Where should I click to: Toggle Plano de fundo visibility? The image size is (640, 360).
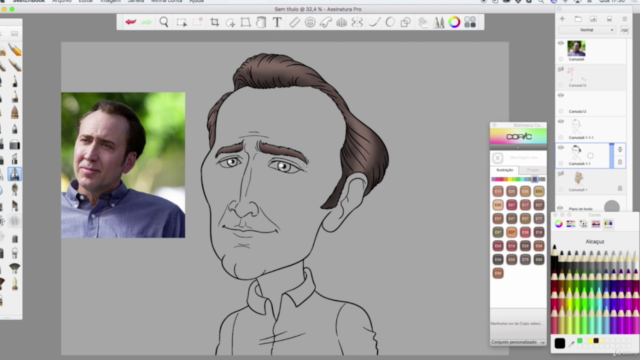pyautogui.click(x=560, y=208)
